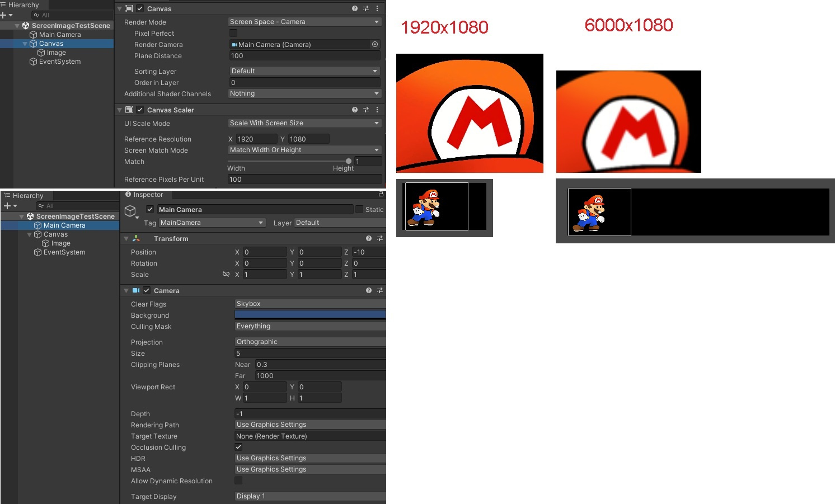Click the Canvas Scaler component icon
The width and height of the screenshot is (835, 504).
click(x=129, y=110)
